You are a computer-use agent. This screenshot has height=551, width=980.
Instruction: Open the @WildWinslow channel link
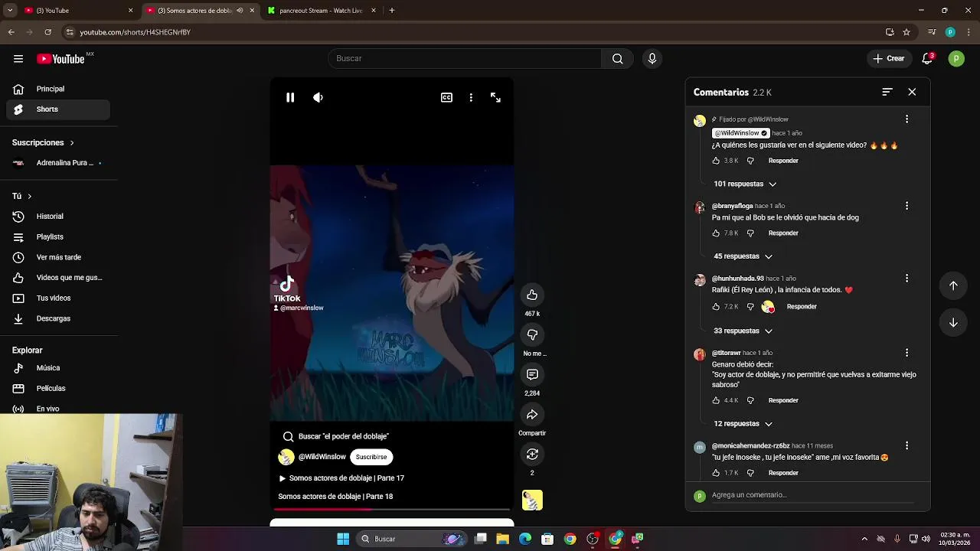pos(322,457)
